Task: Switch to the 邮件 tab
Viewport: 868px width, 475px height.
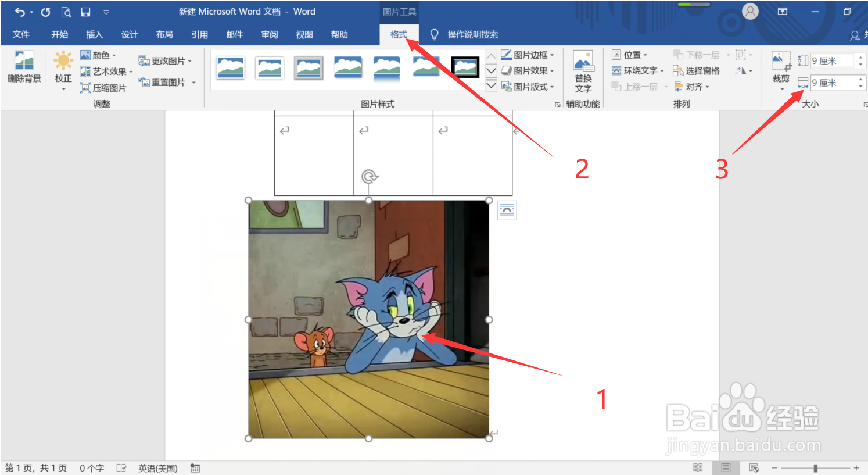Action: [234, 34]
